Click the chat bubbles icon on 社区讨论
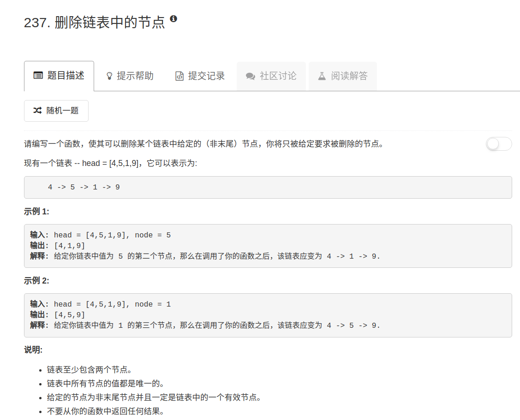Screen dimensions: 520x420 (x=251, y=76)
